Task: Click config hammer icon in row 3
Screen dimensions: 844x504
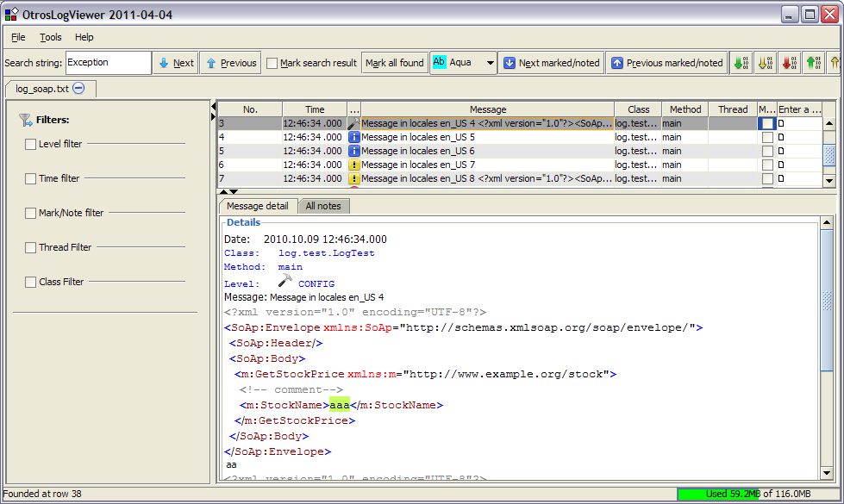Action: click(353, 123)
